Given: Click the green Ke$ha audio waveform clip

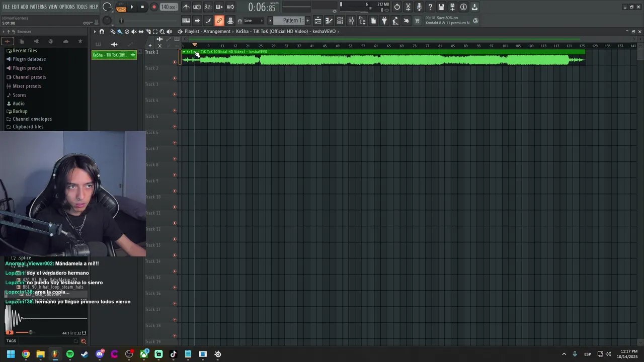Looking at the screenshot, I should (383, 57).
